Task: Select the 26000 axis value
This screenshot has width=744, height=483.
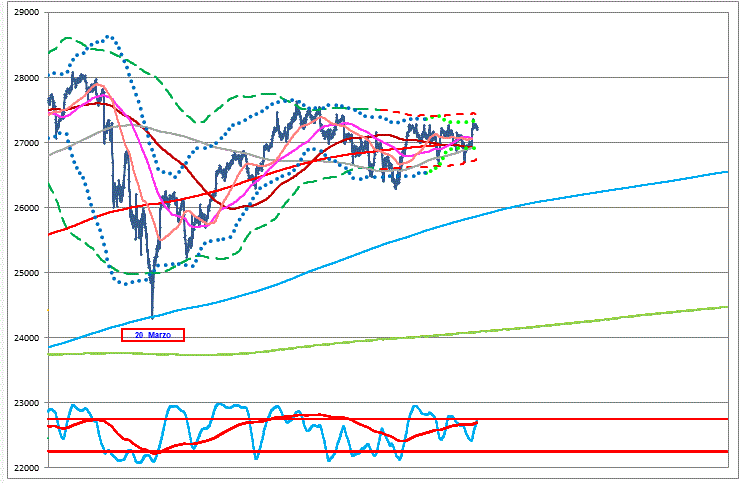Action: (27, 208)
